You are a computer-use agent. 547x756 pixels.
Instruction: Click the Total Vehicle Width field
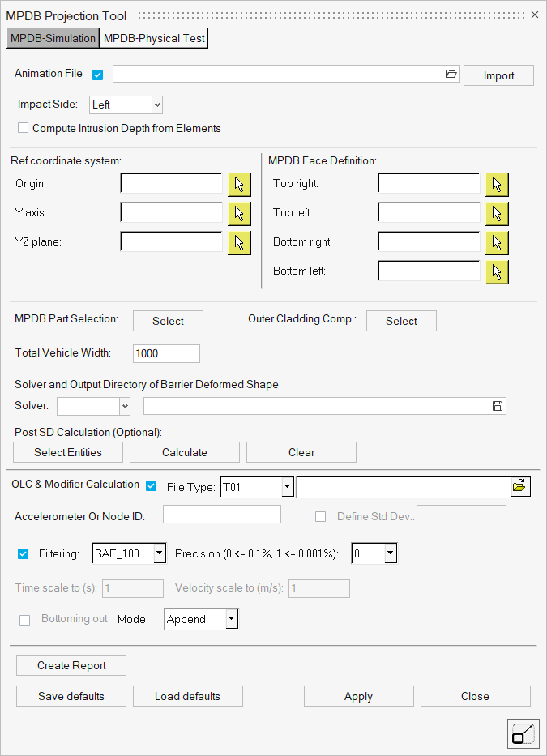(x=165, y=353)
